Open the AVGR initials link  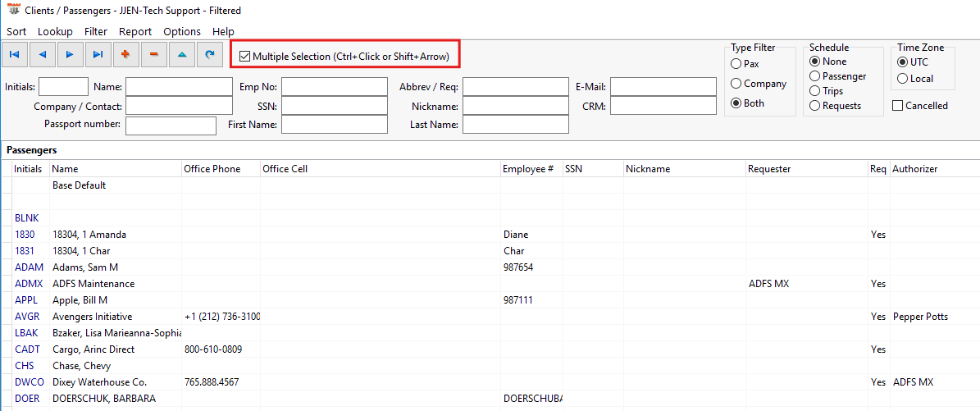27,317
